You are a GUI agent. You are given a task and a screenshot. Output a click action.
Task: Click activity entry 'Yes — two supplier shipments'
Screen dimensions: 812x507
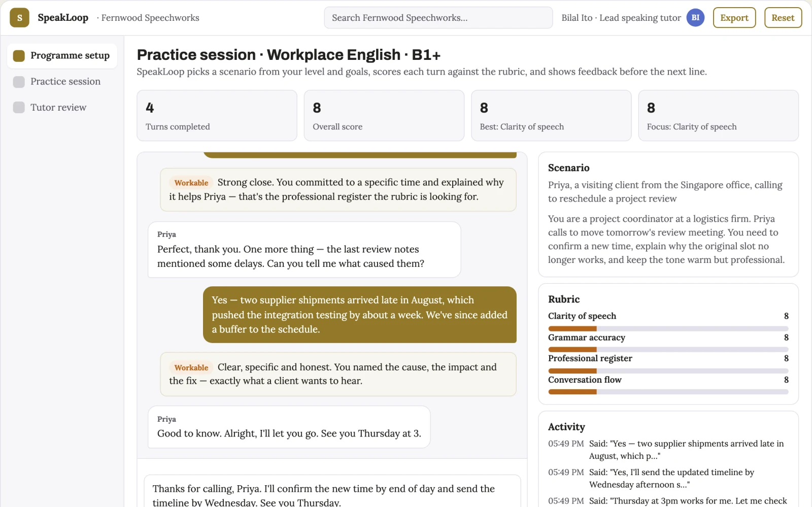[668, 450]
